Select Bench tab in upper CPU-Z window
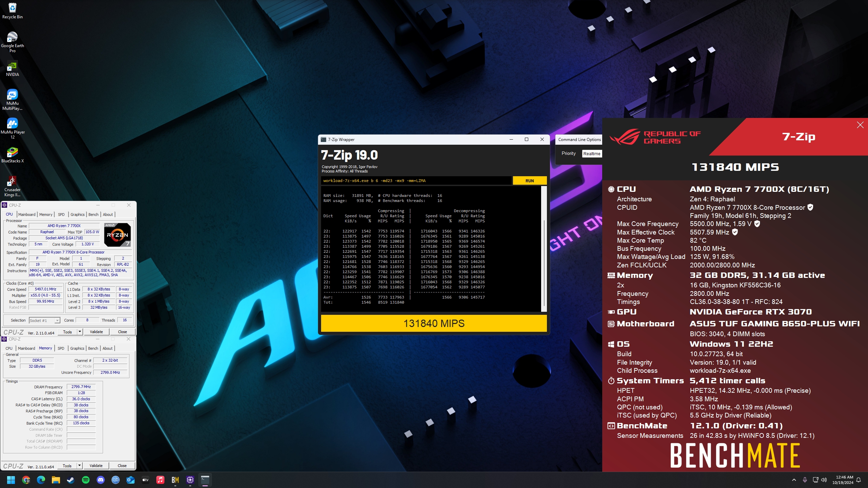Viewport: 868px width, 488px height. click(93, 215)
